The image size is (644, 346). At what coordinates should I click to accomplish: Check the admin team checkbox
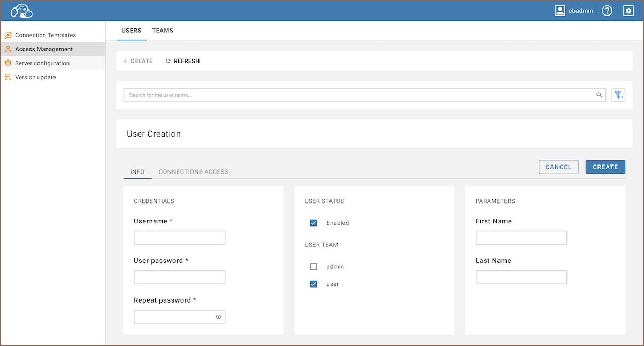point(313,267)
